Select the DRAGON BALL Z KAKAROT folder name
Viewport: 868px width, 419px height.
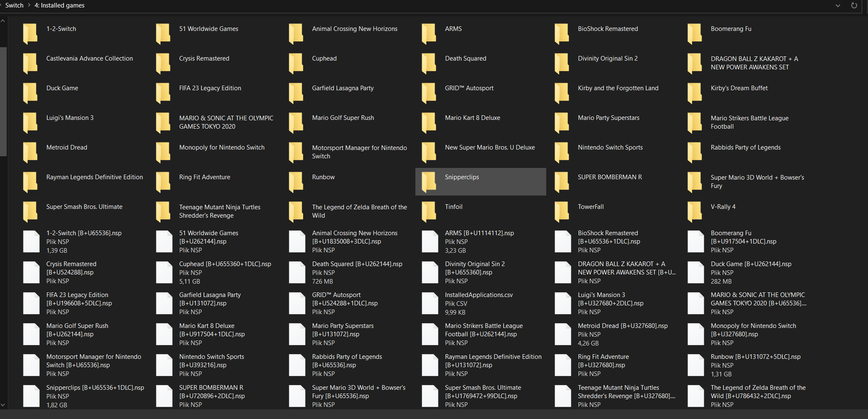(x=754, y=63)
